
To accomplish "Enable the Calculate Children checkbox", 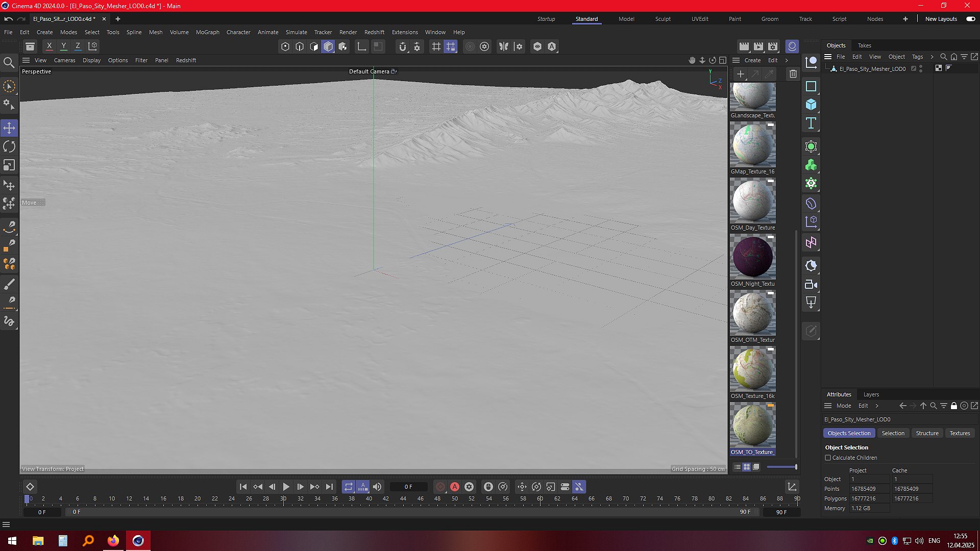I will 828,458.
